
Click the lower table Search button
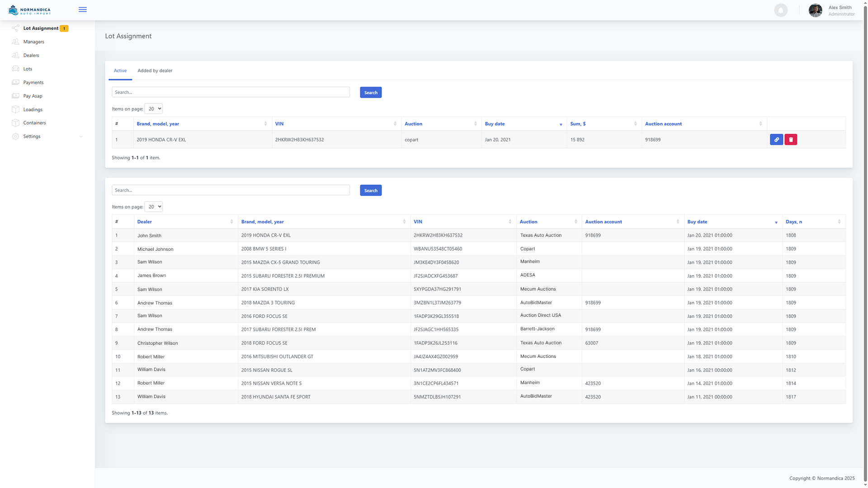(370, 191)
